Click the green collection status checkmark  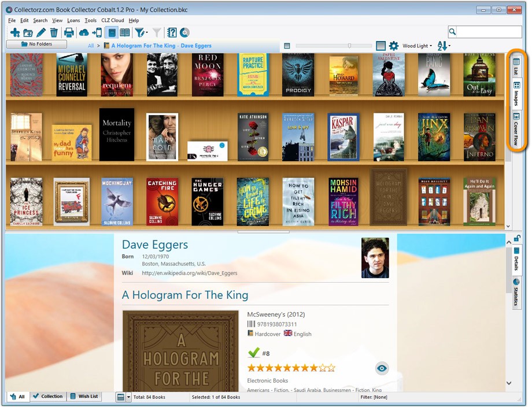click(x=254, y=353)
